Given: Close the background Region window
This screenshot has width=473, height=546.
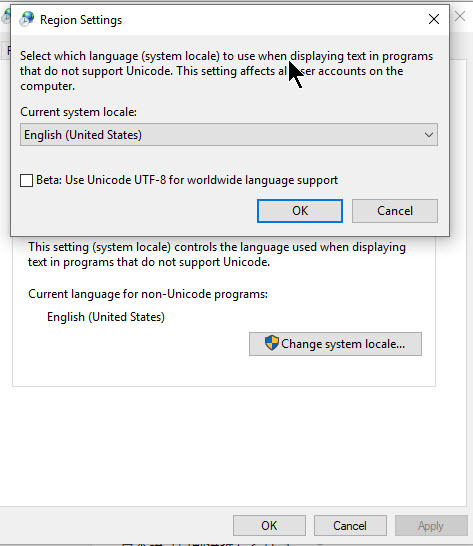Looking at the screenshot, I should pos(460,16).
